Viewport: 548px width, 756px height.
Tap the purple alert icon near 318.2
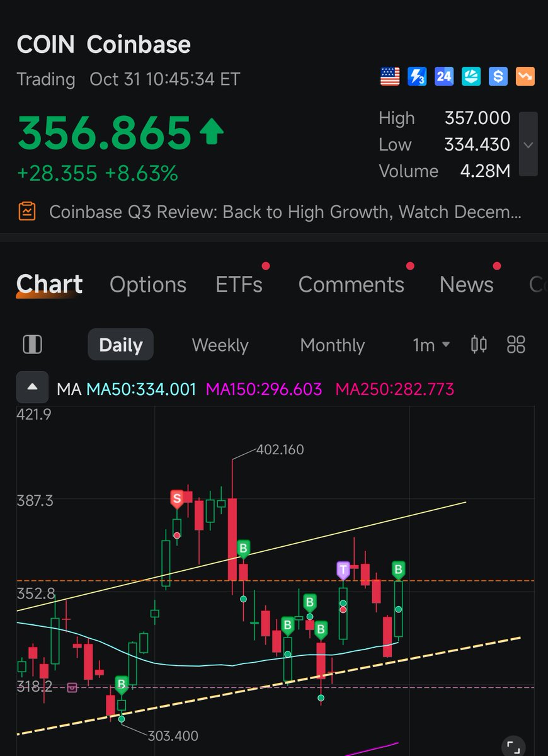click(x=72, y=687)
